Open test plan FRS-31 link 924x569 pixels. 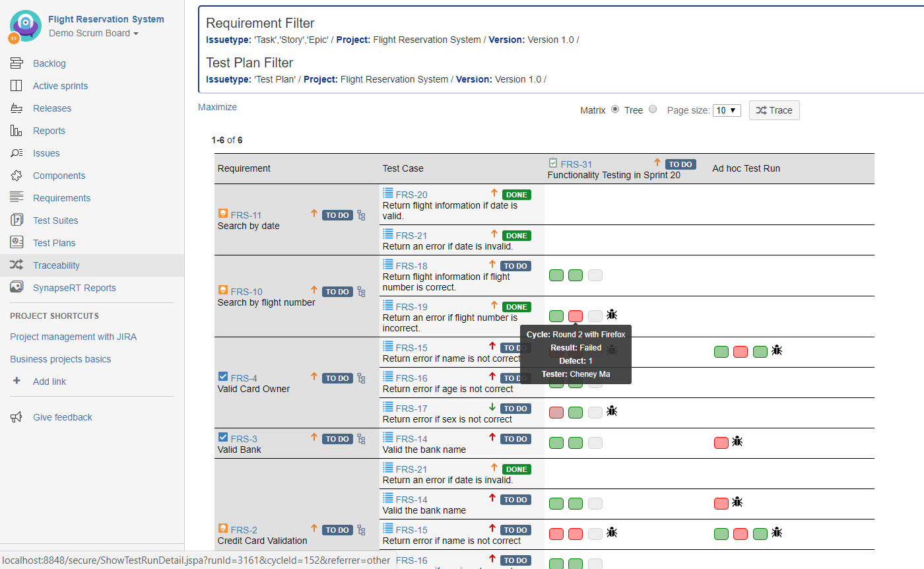click(576, 164)
